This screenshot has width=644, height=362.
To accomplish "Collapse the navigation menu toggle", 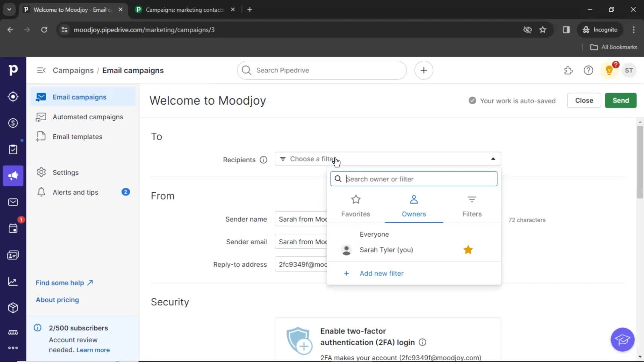I will pyautogui.click(x=41, y=70).
